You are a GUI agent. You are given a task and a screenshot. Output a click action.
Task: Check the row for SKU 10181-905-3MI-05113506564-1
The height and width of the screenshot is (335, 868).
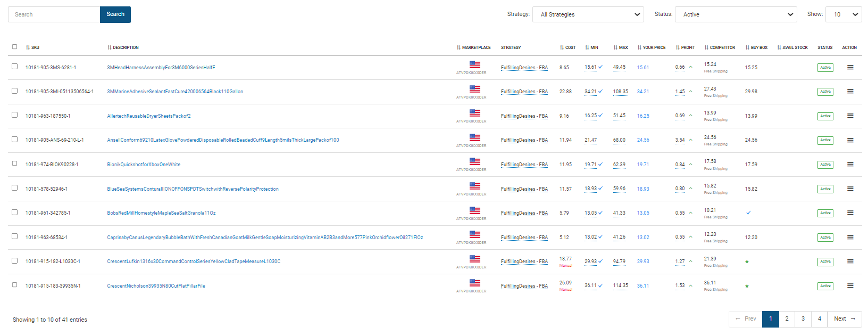(x=14, y=91)
